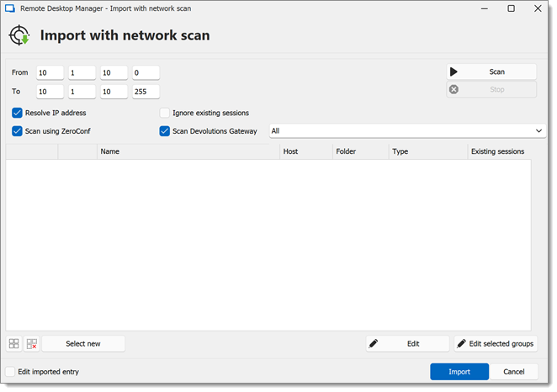Disable Scan using ZeroConf
Viewport: 557px width, 392px height.
[x=17, y=131]
